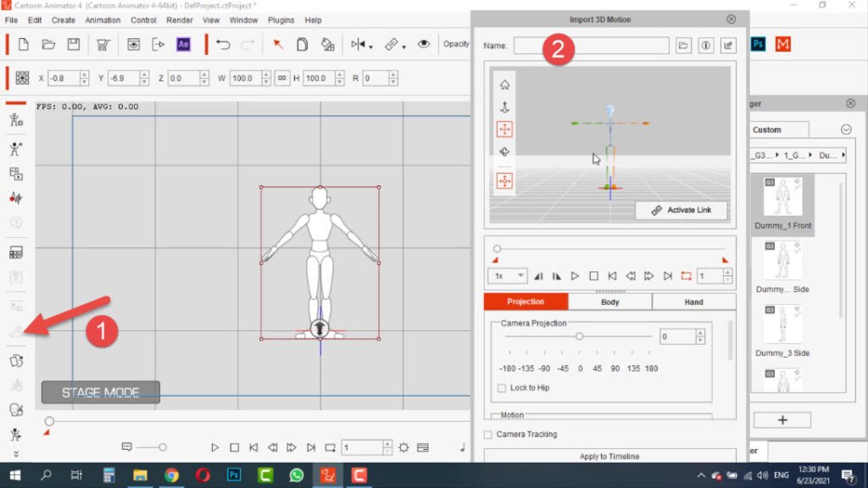Choose the red arrow selection tool
Viewport: 868px width, 488px height.
click(x=278, y=44)
